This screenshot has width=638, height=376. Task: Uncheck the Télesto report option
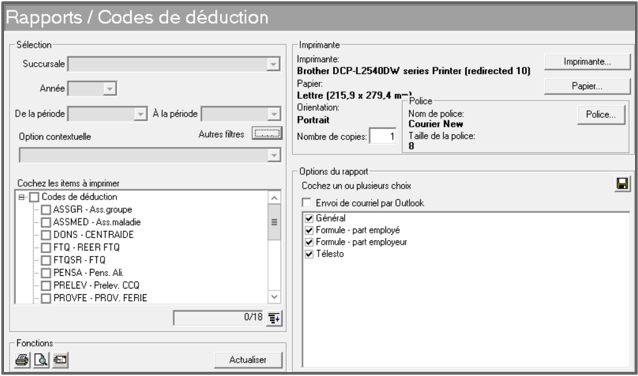(x=309, y=254)
